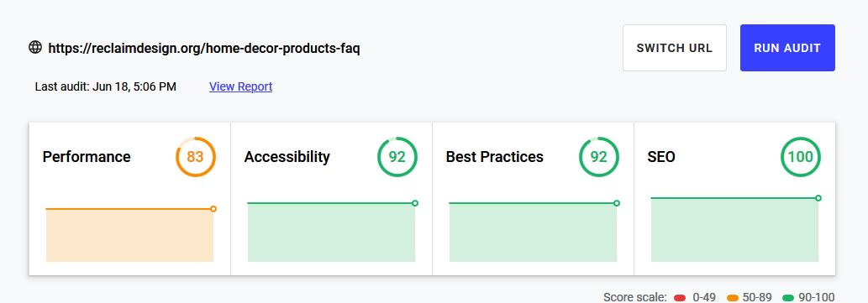The image size is (868, 303).
Task: Click the orange 50-89 score scale marker
Action: click(x=733, y=298)
